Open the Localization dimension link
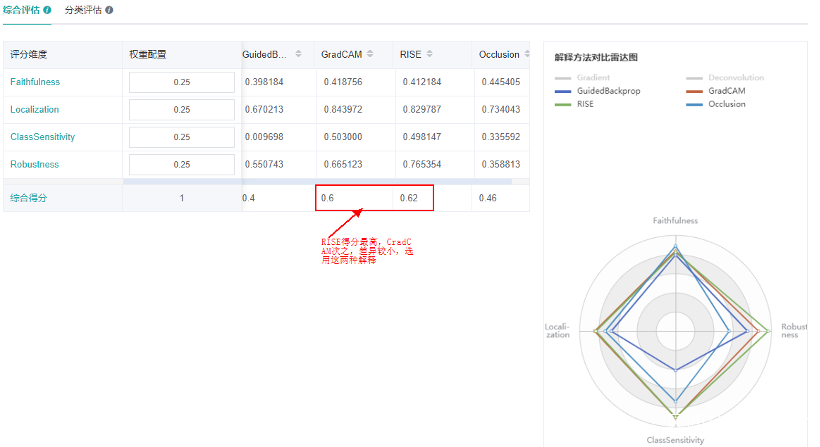Viewport: 820px width, 447px height. point(35,110)
